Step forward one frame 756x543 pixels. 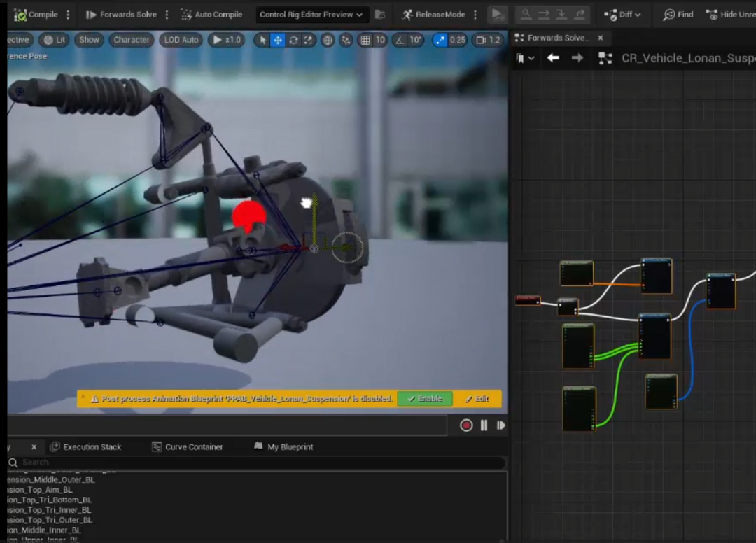point(501,425)
